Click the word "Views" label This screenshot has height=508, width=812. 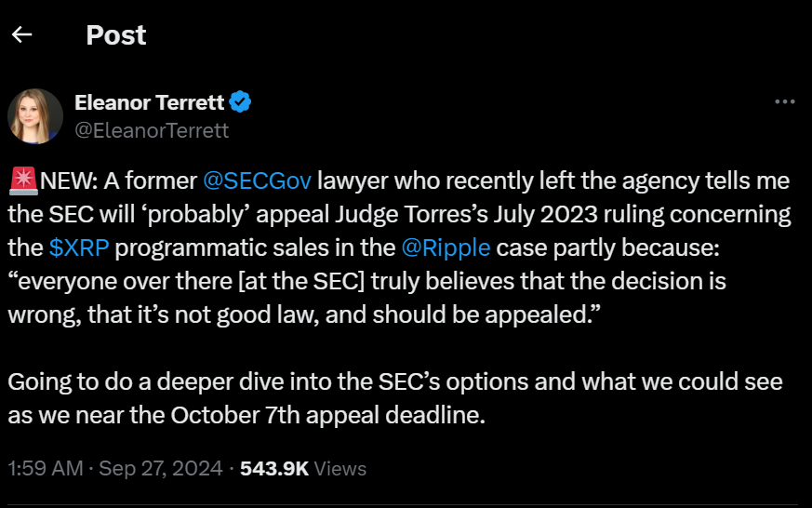tap(340, 468)
